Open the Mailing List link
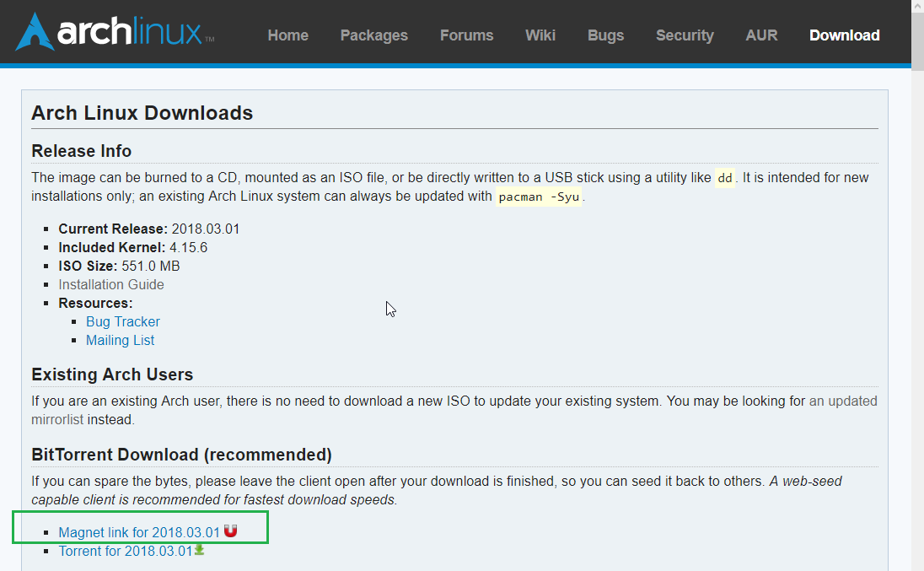This screenshot has width=924, height=571. point(121,340)
